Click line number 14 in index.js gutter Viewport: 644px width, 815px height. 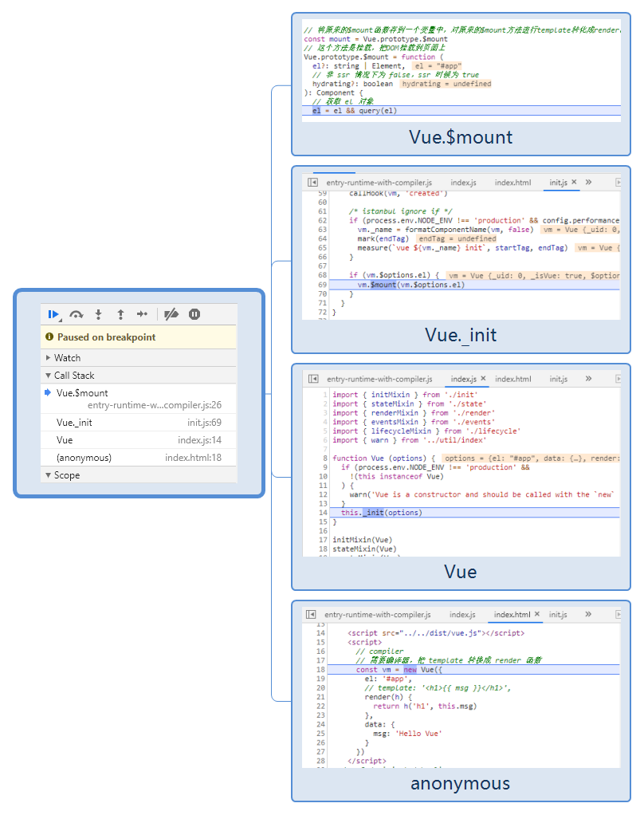pos(323,513)
